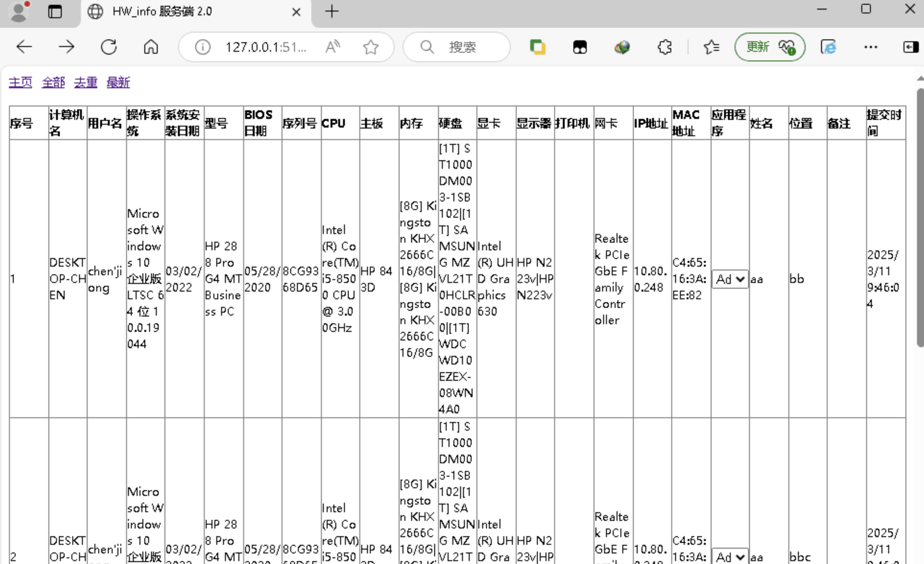Click the 更新 update button
Image resolution: width=924 pixels, height=564 pixels.
tap(770, 47)
